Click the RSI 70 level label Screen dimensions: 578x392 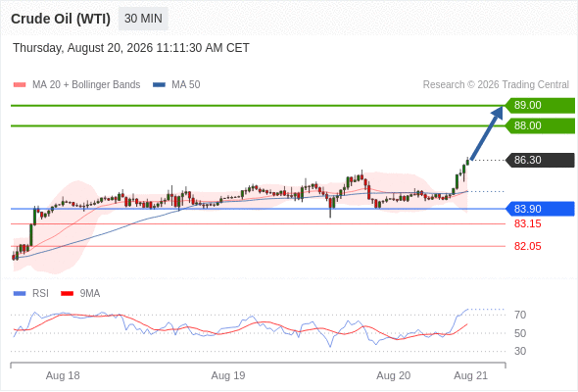(x=520, y=315)
